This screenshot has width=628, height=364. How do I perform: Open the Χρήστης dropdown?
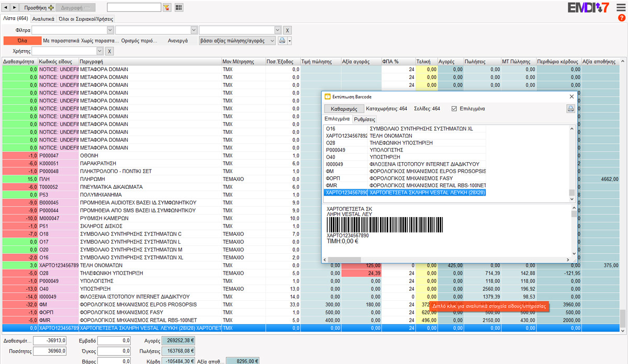[x=99, y=51]
